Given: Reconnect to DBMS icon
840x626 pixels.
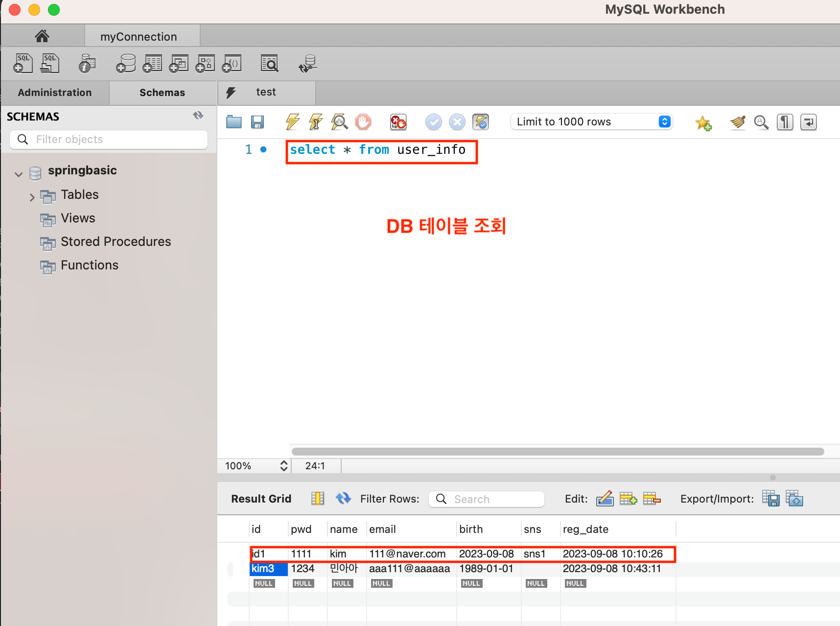Looking at the screenshot, I should click(x=308, y=63).
